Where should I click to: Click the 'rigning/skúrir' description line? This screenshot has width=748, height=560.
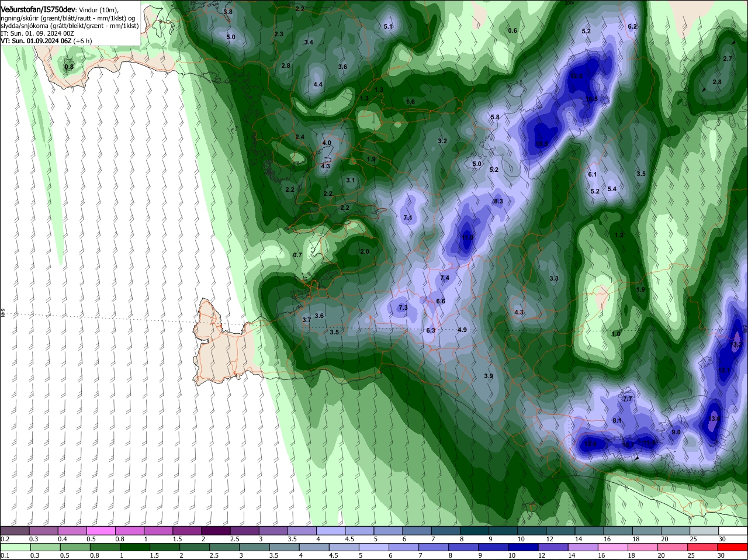(x=68, y=18)
